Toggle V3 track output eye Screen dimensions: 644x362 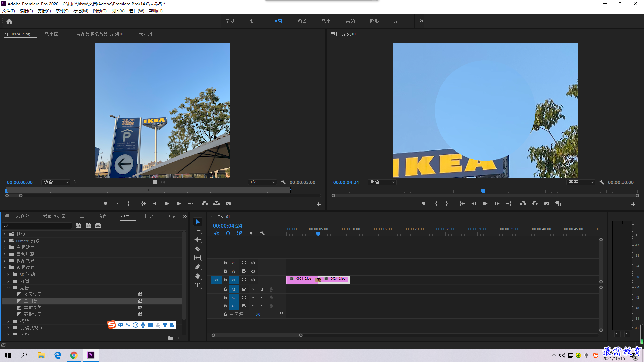coord(253,263)
